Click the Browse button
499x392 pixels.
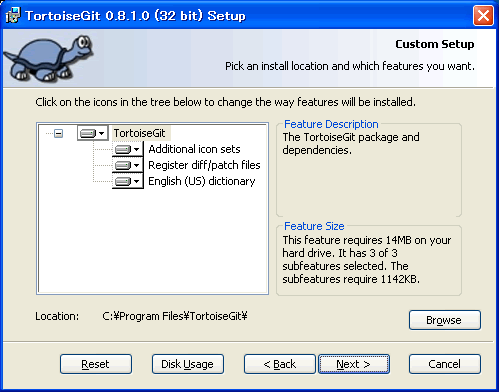coord(445,320)
